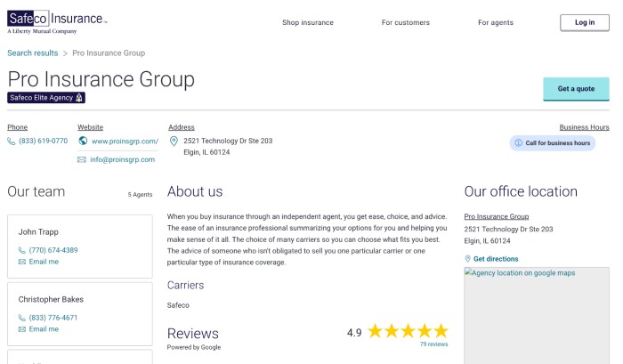Open the For customers menu
This screenshot has height=364, width=623.
(405, 22)
